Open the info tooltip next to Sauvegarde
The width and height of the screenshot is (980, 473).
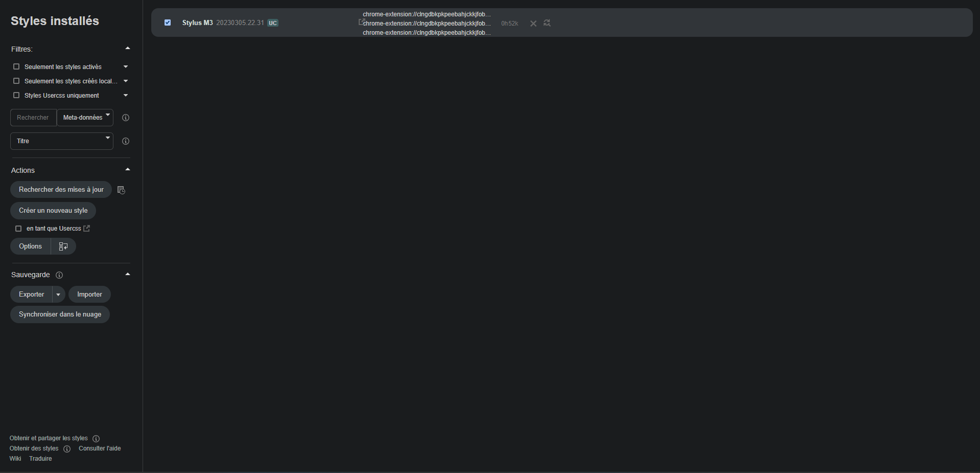point(59,275)
